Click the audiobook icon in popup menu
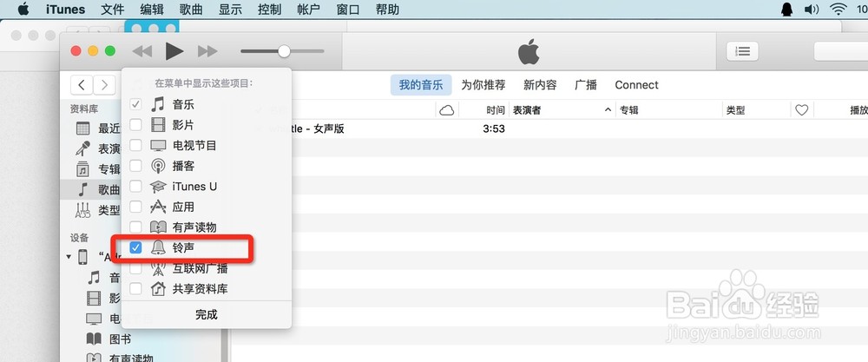868x362 pixels. click(158, 227)
